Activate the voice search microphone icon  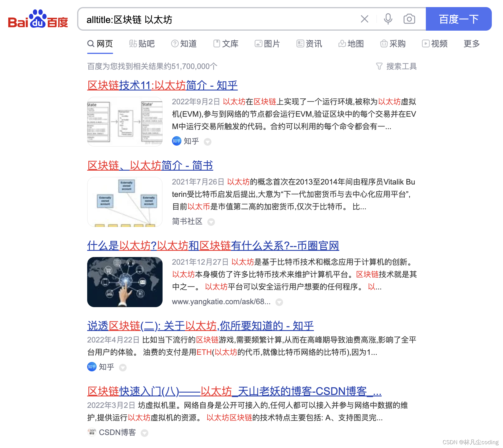pyautogui.click(x=388, y=19)
